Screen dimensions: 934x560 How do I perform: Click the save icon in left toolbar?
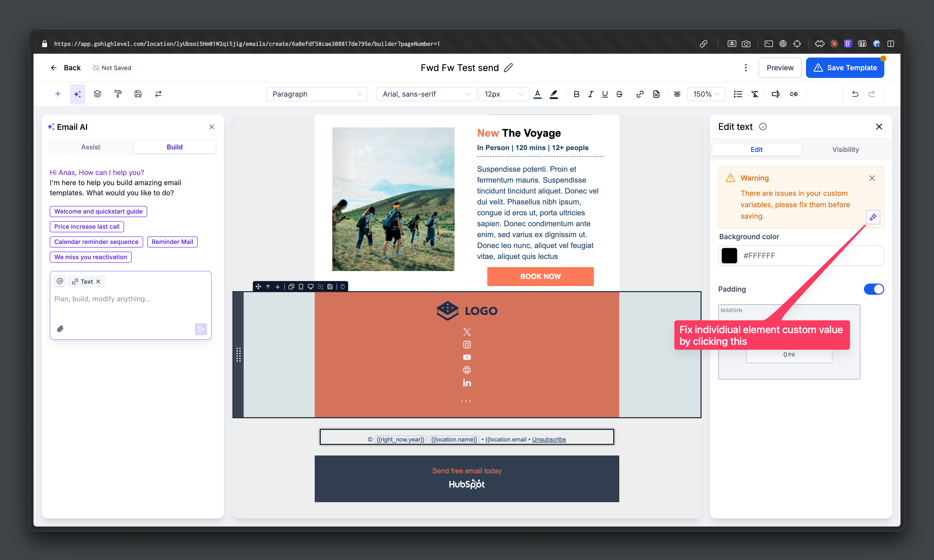pyautogui.click(x=138, y=94)
